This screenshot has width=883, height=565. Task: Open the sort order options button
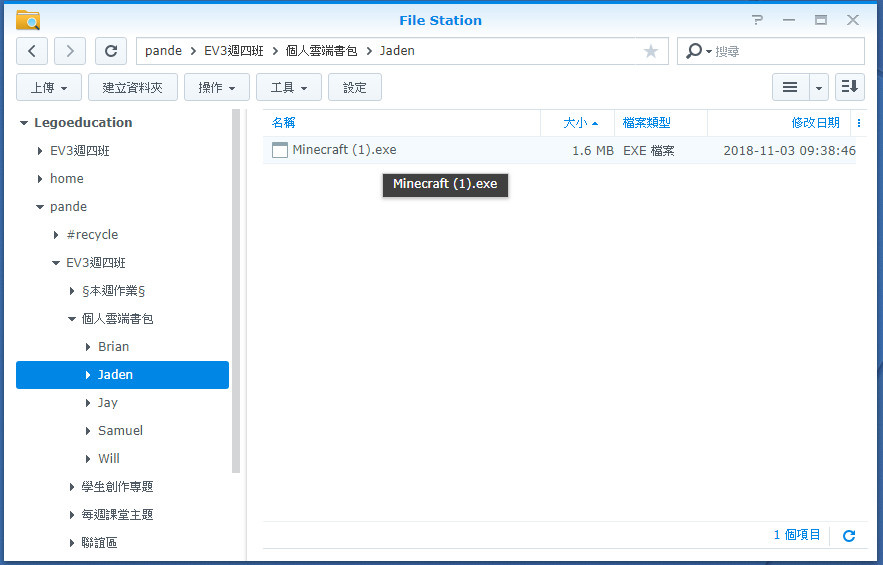[x=849, y=87]
